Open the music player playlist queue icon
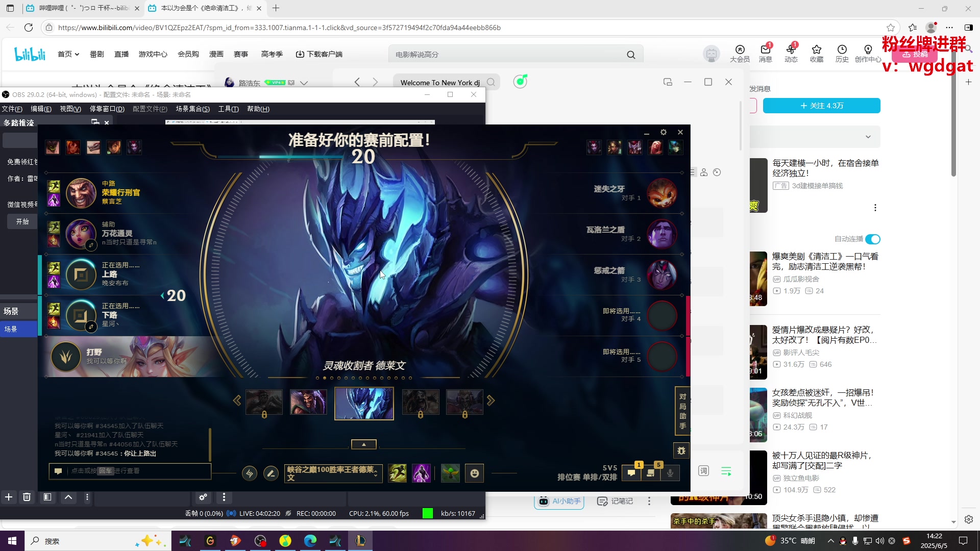The height and width of the screenshot is (551, 980). (726, 471)
